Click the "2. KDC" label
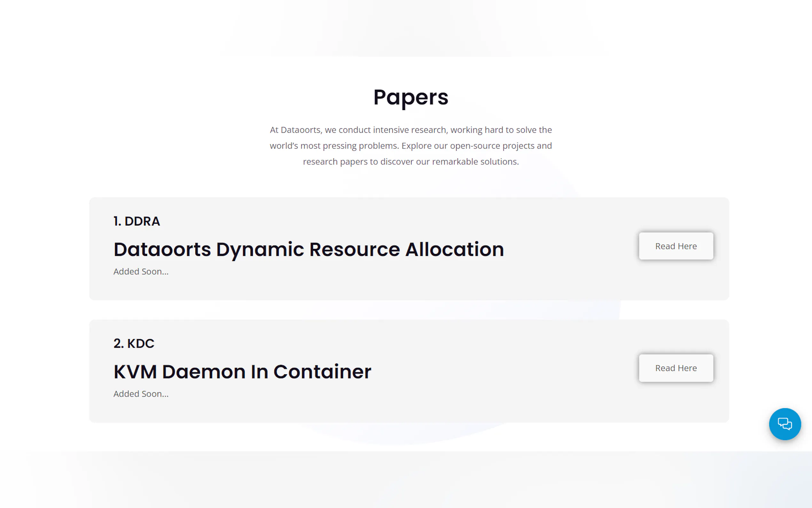Screen dimensions: 812x508 134,343
